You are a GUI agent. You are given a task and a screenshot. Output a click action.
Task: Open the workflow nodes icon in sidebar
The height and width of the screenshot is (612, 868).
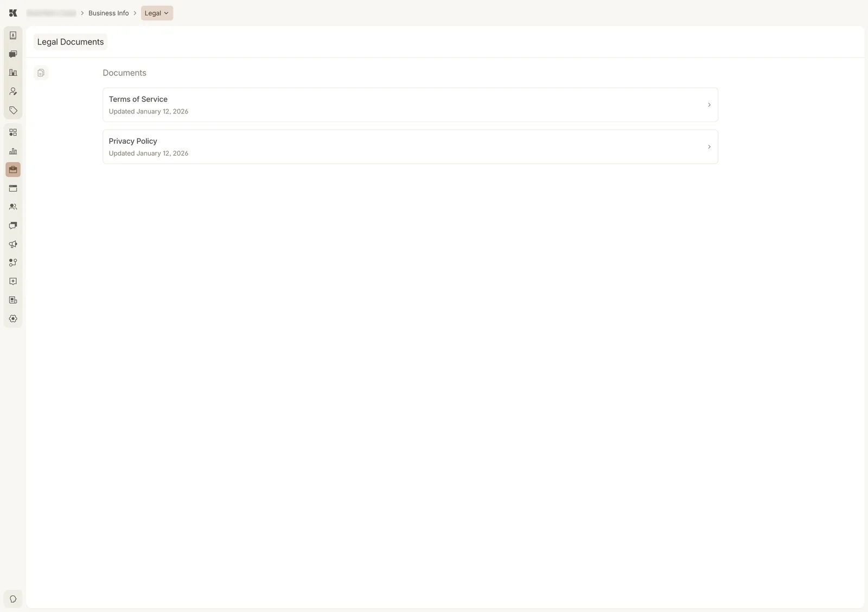[x=13, y=263]
